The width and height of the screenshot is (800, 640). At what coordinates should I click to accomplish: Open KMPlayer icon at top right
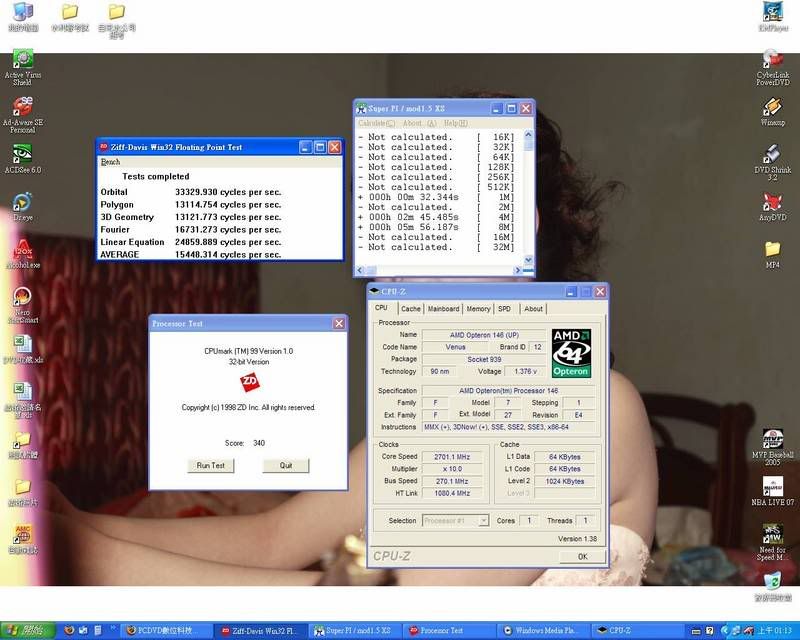(x=773, y=16)
